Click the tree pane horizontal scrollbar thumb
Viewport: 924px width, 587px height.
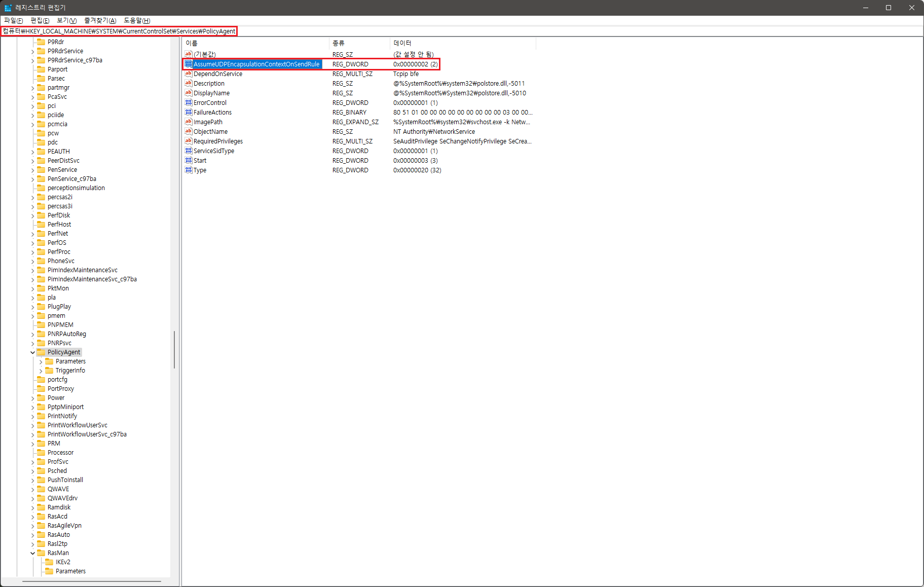(x=92, y=581)
